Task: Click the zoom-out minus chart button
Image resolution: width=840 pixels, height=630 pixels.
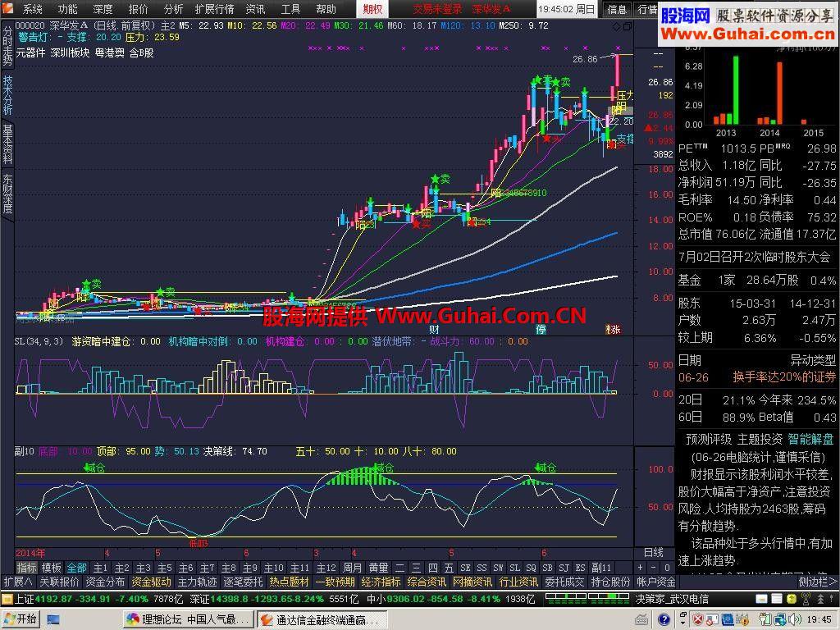Action: pyautogui.click(x=653, y=568)
